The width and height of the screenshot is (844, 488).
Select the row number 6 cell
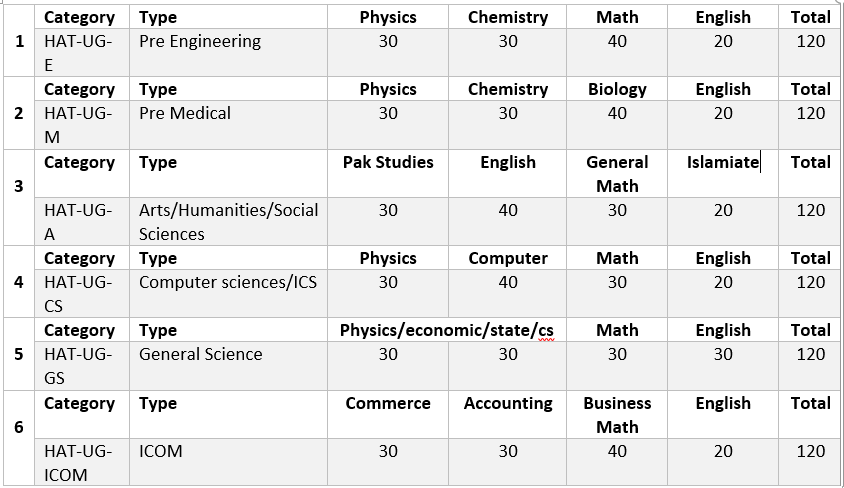[x=20, y=427]
